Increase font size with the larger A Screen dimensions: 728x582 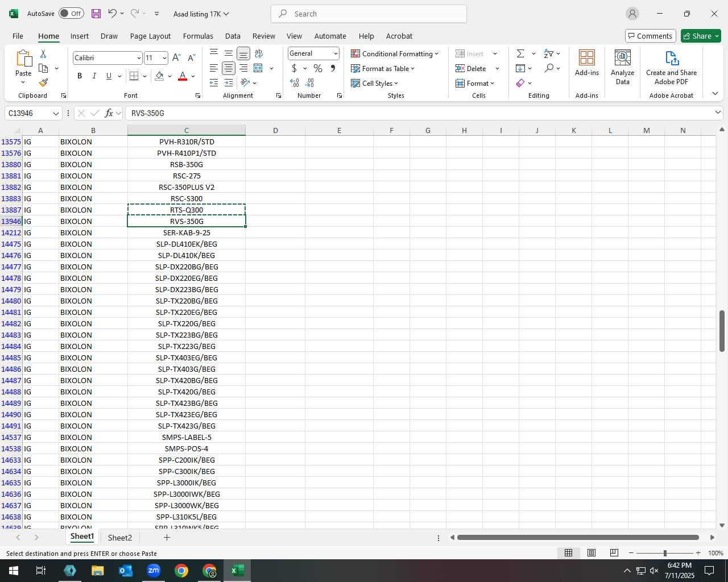click(x=176, y=57)
